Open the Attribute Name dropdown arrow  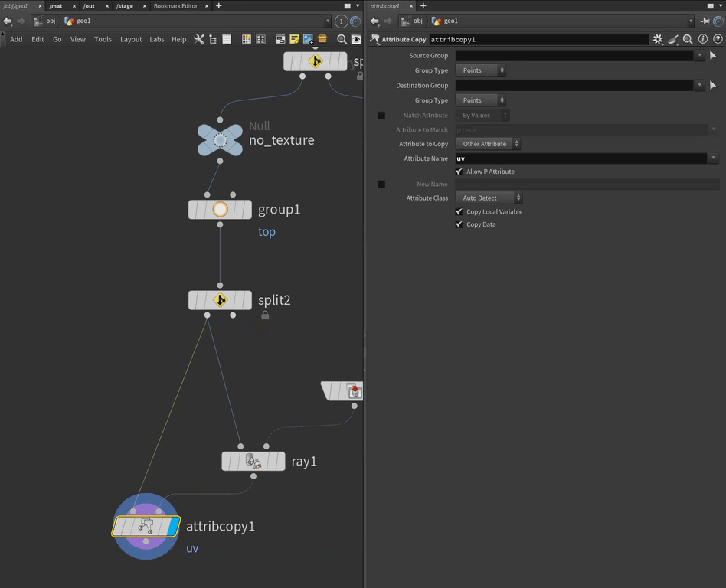tap(714, 158)
